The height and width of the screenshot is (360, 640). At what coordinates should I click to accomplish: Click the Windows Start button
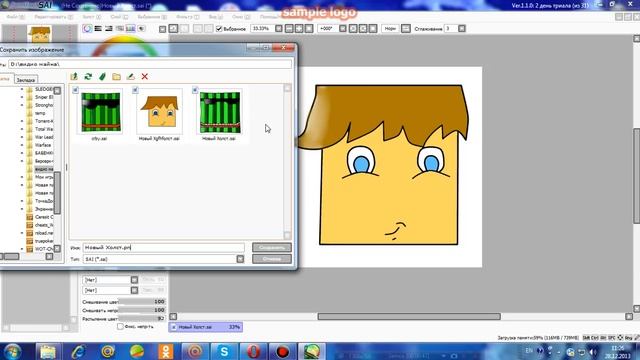click(12, 351)
